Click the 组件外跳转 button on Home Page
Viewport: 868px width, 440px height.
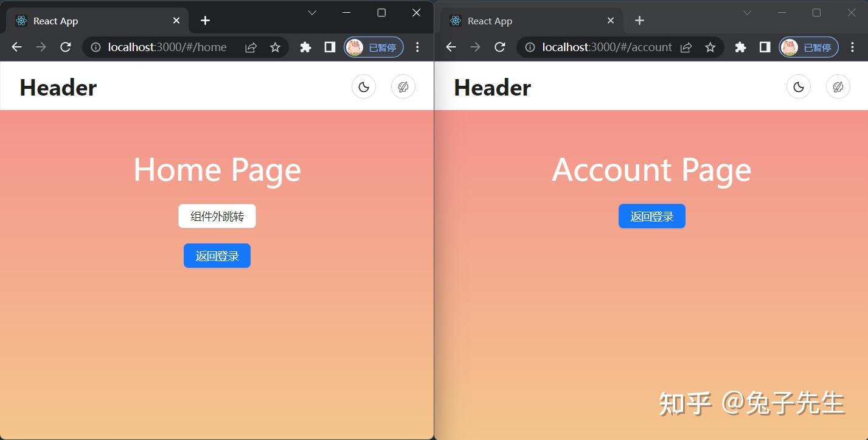pyautogui.click(x=217, y=216)
